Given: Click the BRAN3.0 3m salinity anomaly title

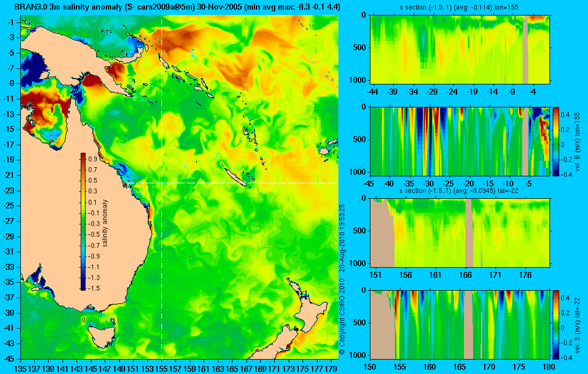Looking at the screenshot, I should tap(177, 6).
